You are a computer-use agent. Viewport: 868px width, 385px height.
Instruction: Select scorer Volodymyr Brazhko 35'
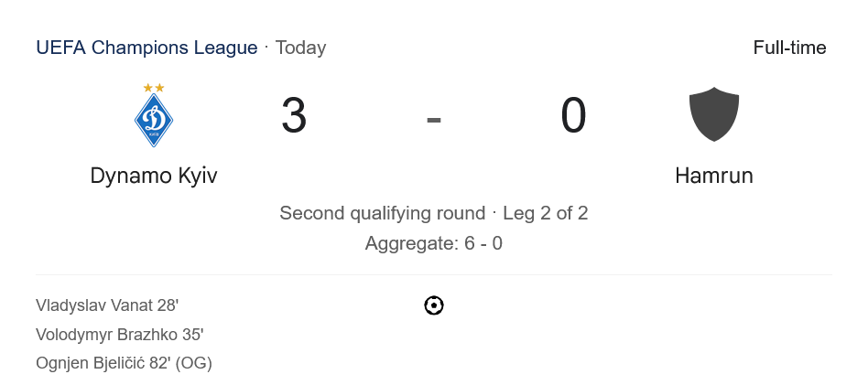click(x=119, y=335)
